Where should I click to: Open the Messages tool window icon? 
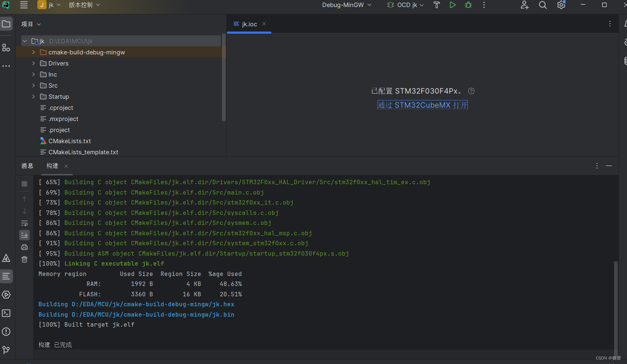(x=6, y=276)
